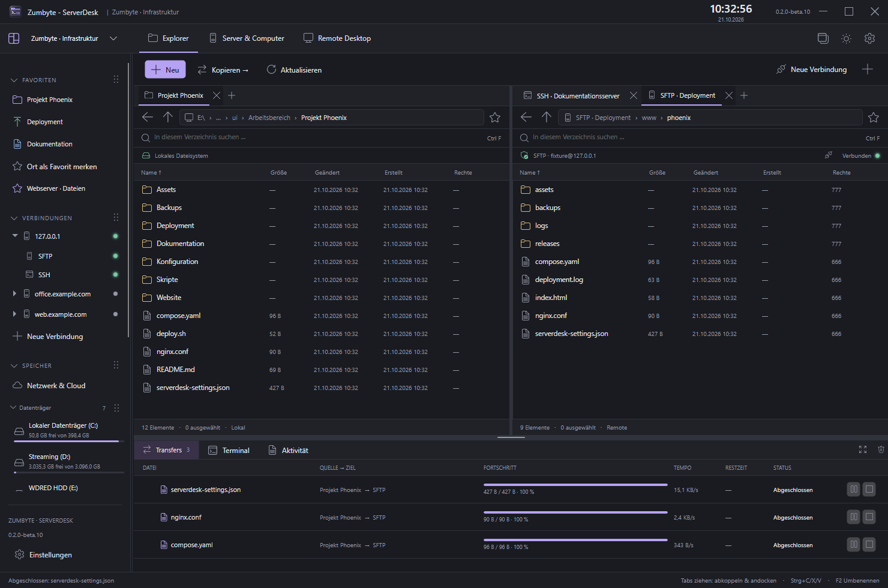Viewport: 888px width, 588px height.
Task: Open settings gear icon in top bar
Action: click(x=869, y=38)
